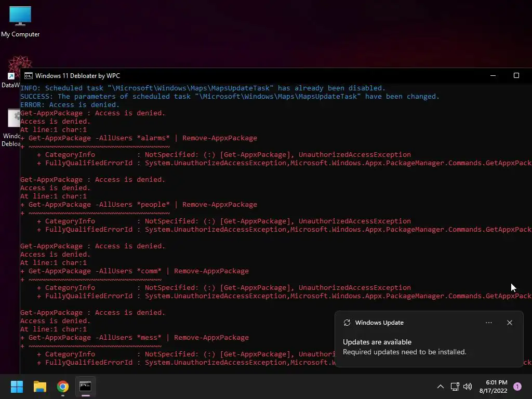Select the DataW desktop shortcut icon

(x=11, y=72)
